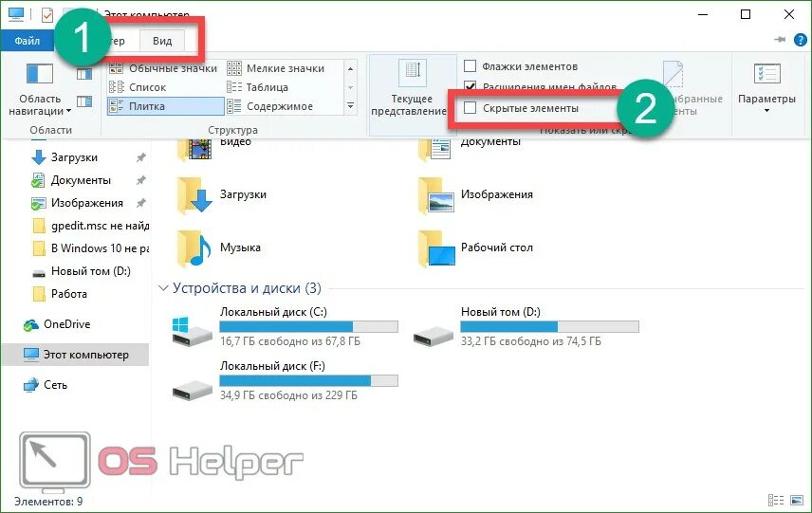The width and height of the screenshot is (812, 513).
Task: Toggle details pane icon in Области
Action: pyautogui.click(x=84, y=101)
